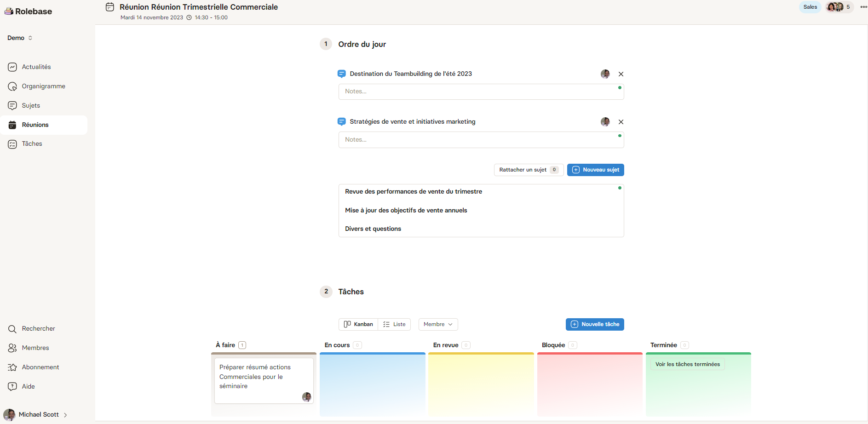The height and width of the screenshot is (424, 868).
Task: Open the Membre filter dropdown
Action: [x=438, y=324]
